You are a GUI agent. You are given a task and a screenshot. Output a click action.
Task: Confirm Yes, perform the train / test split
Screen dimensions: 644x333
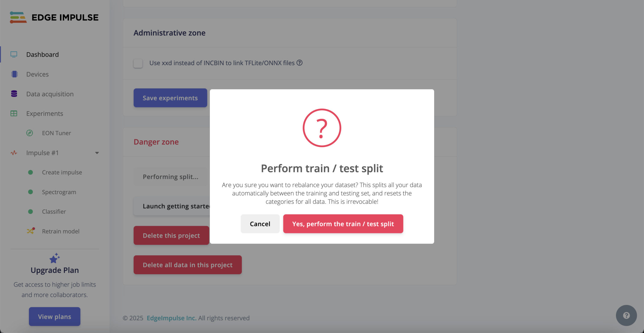coord(343,224)
